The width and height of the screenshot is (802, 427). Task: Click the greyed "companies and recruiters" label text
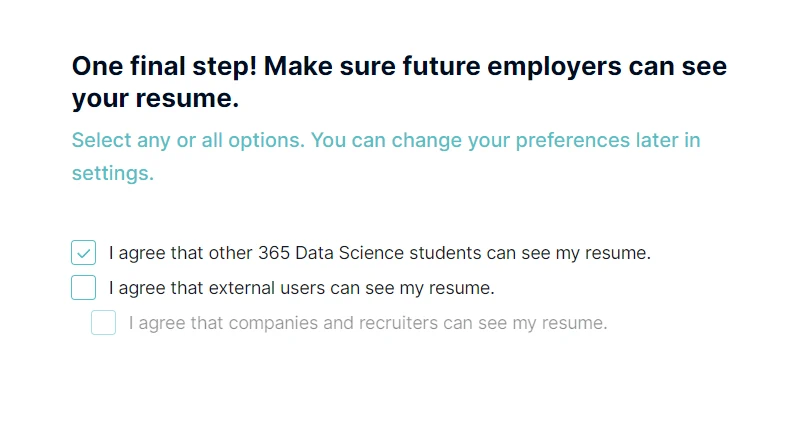coord(367,323)
